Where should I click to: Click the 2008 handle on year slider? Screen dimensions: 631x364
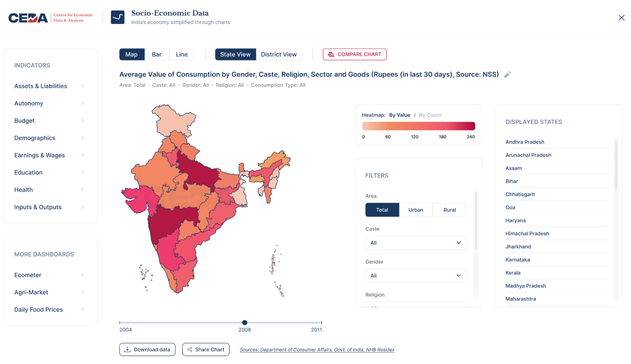(x=244, y=323)
